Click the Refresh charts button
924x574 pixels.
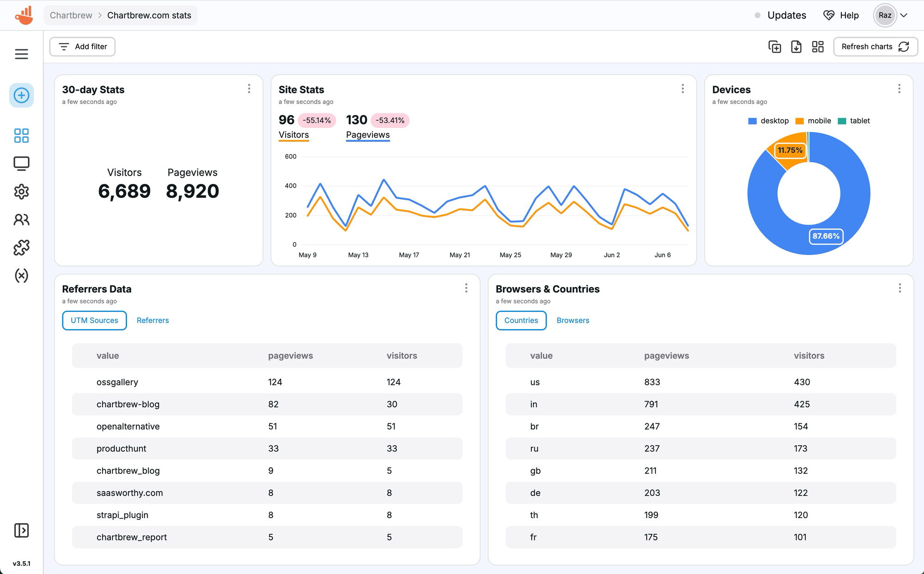(x=875, y=46)
